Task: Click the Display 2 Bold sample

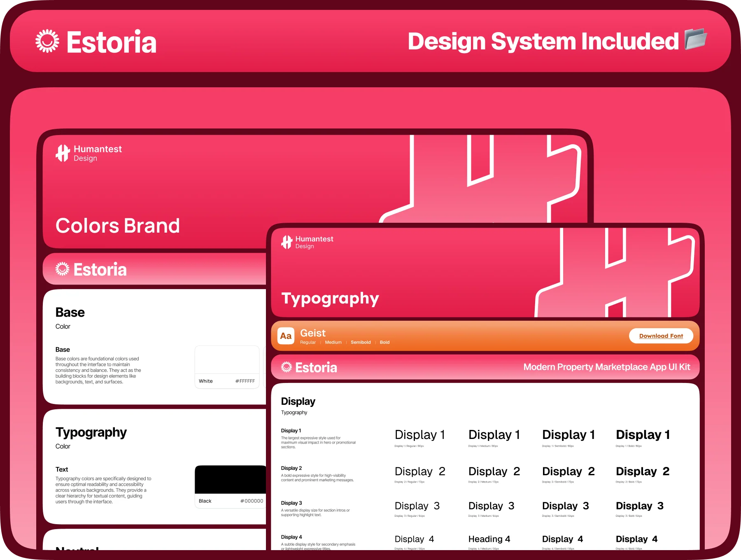Action: (643, 471)
